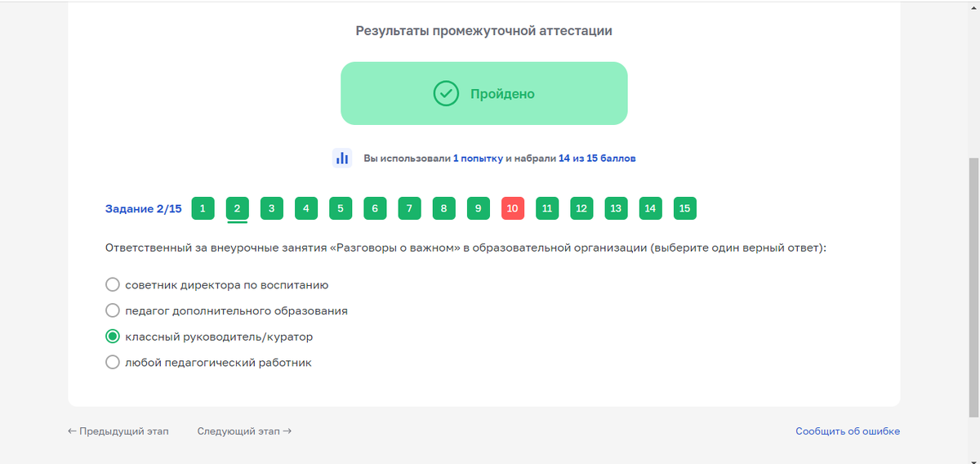Image resolution: width=980 pixels, height=464 pixels.
Task: Open task number 9
Action: (x=478, y=208)
